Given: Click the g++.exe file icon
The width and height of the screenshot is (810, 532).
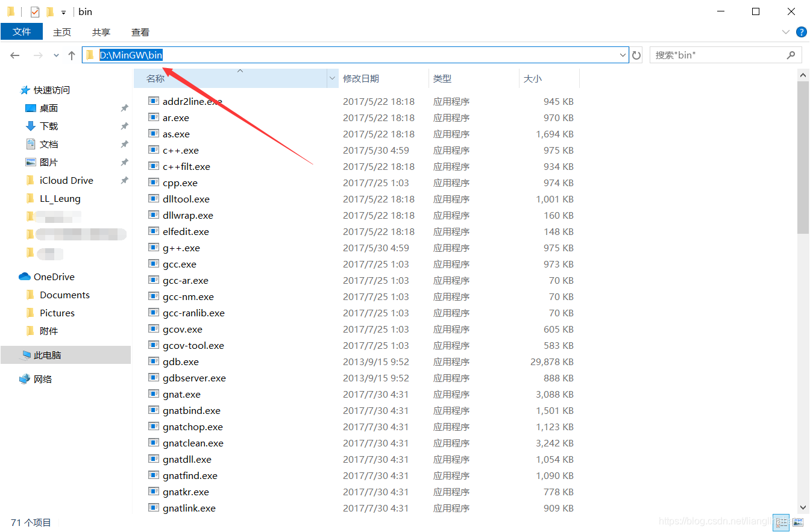Looking at the screenshot, I should click(x=153, y=248).
